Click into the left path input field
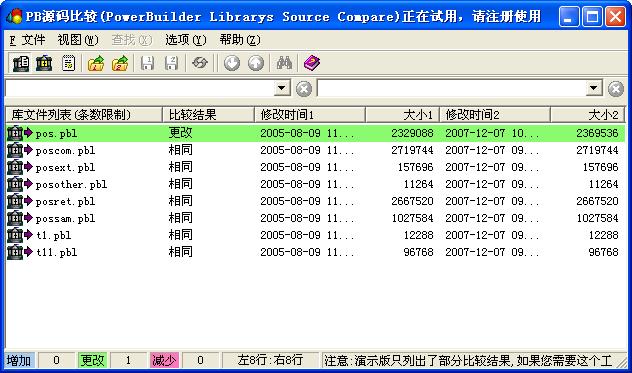This screenshot has height=373, width=632. [139, 88]
